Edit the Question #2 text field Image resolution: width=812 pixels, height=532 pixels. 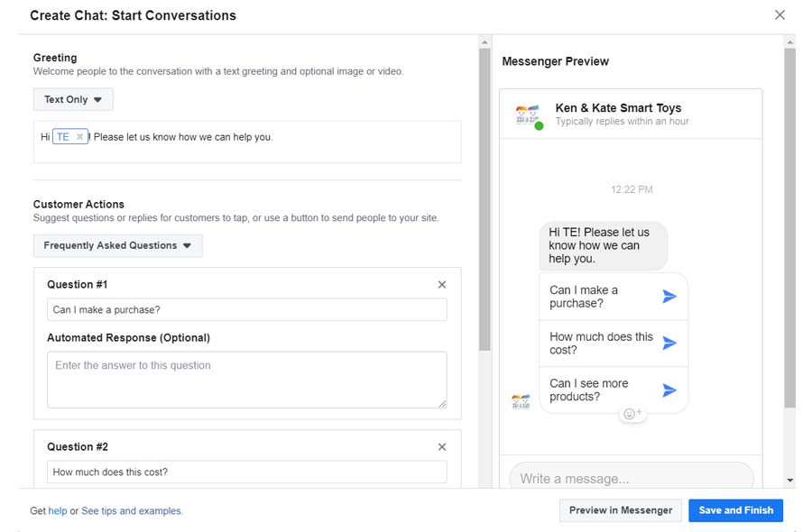pos(247,472)
